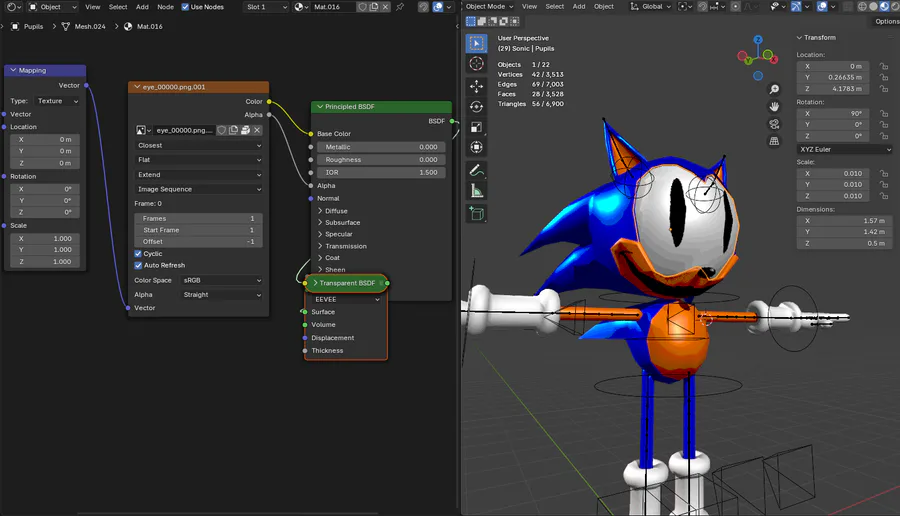Viewport: 900px width, 516px height.
Task: Select the Cursor tool in viewport toolbar
Action: 476,63
